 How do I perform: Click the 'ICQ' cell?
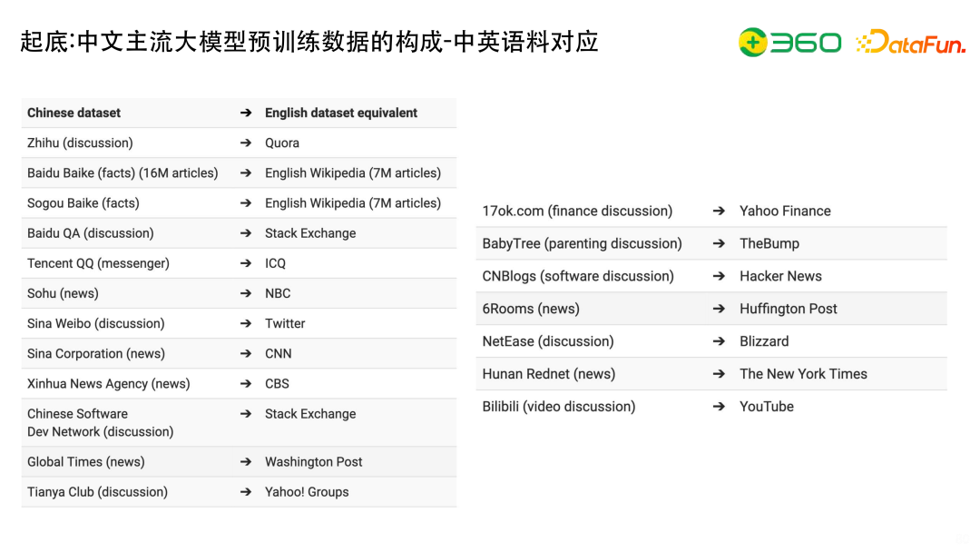(x=275, y=263)
